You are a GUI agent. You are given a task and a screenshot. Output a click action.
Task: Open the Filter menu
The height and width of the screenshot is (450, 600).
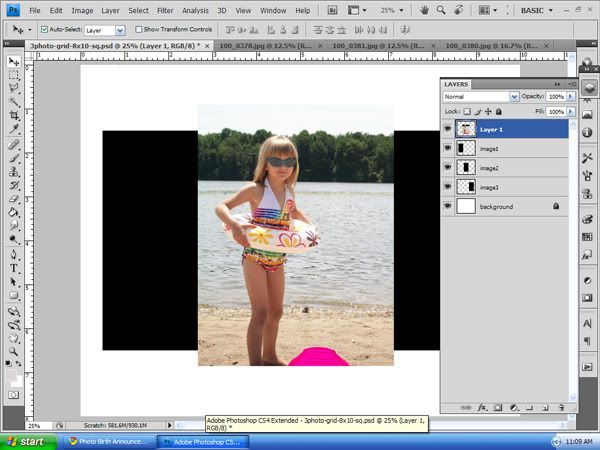(165, 11)
